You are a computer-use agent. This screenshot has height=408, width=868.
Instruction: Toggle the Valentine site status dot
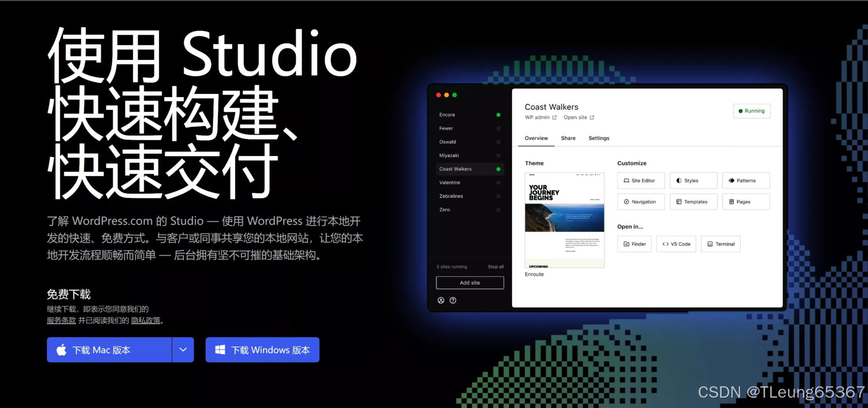(498, 182)
